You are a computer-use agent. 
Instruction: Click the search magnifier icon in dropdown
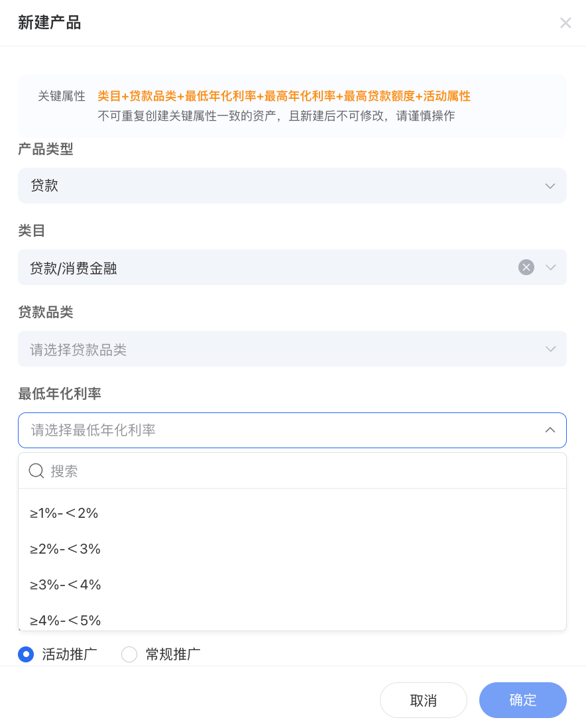coord(37,471)
